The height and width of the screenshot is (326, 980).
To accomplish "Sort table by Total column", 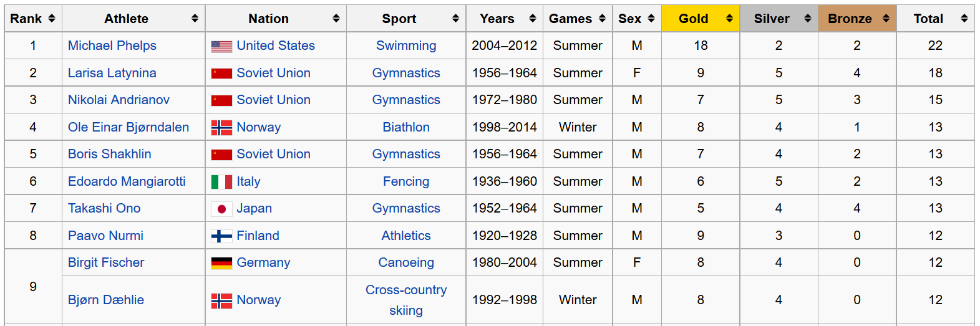I will (x=964, y=19).
